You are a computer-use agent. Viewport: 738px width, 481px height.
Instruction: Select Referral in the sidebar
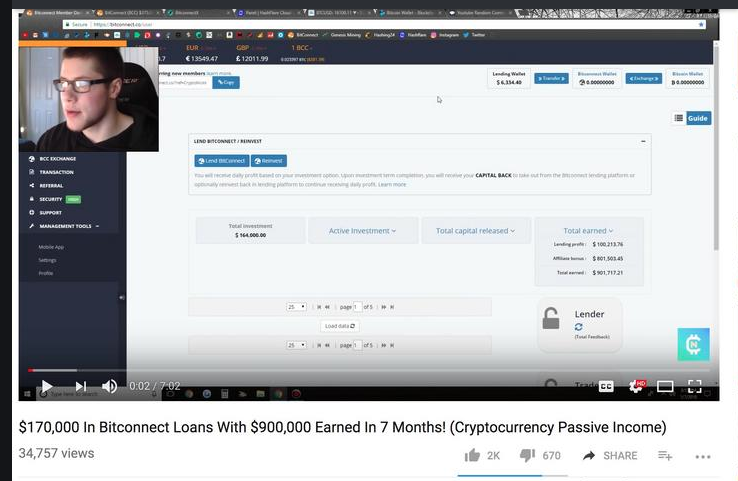(x=51, y=185)
